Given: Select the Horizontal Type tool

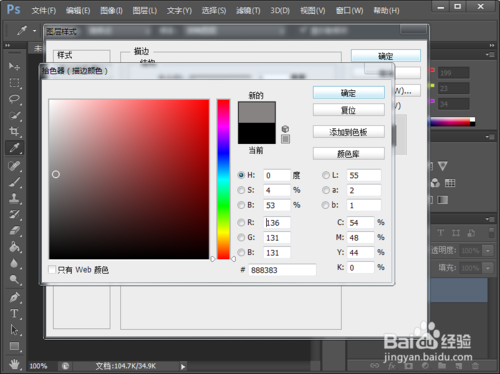Looking at the screenshot, I should [x=14, y=313].
